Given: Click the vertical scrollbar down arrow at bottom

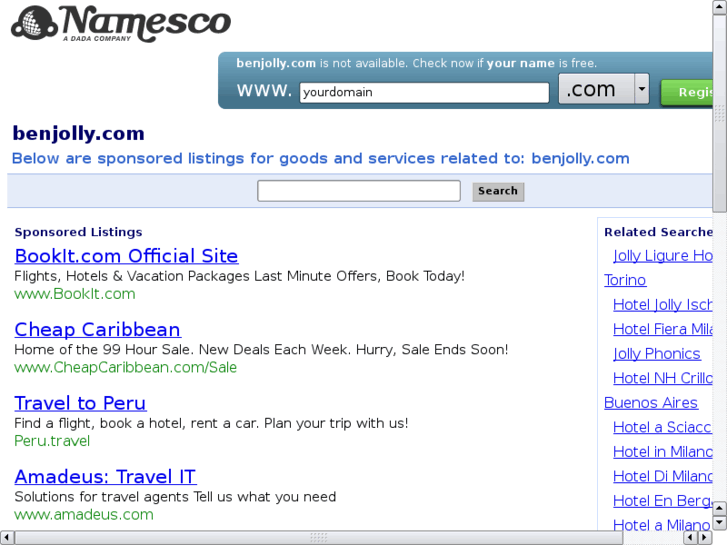Looking at the screenshot, I should click(720, 524).
